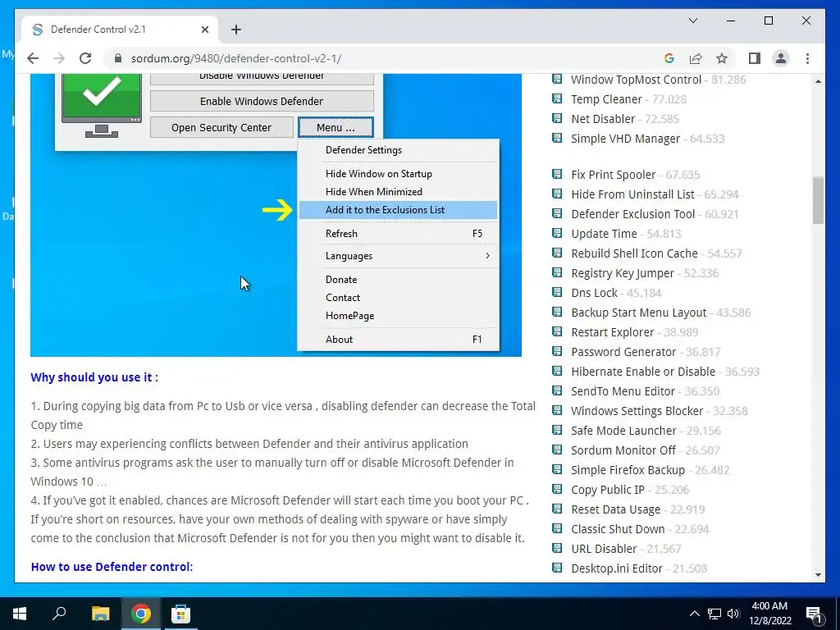Open the Safe Mode Launcher link
This screenshot has height=630, width=840.
click(623, 431)
